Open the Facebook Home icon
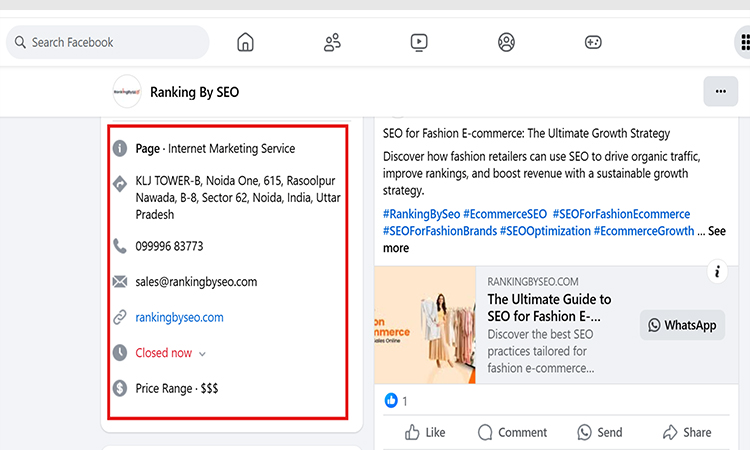Viewport: 750px width, 450px height. coord(245,42)
